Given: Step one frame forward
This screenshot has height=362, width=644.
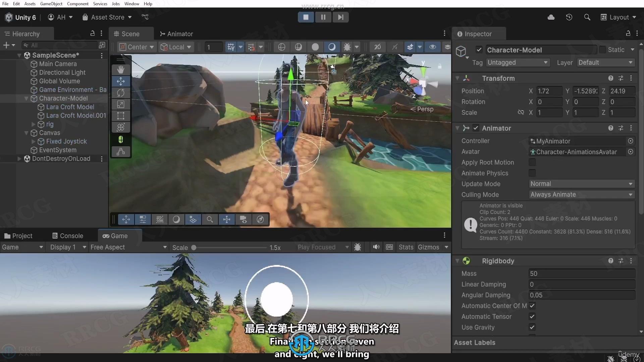Looking at the screenshot, I should pos(340,17).
